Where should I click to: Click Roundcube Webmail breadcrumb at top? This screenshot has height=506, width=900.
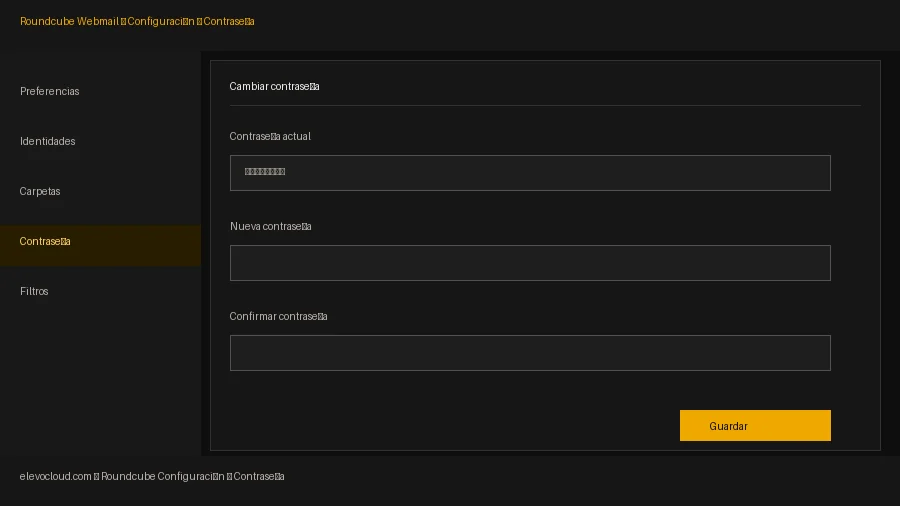(69, 21)
